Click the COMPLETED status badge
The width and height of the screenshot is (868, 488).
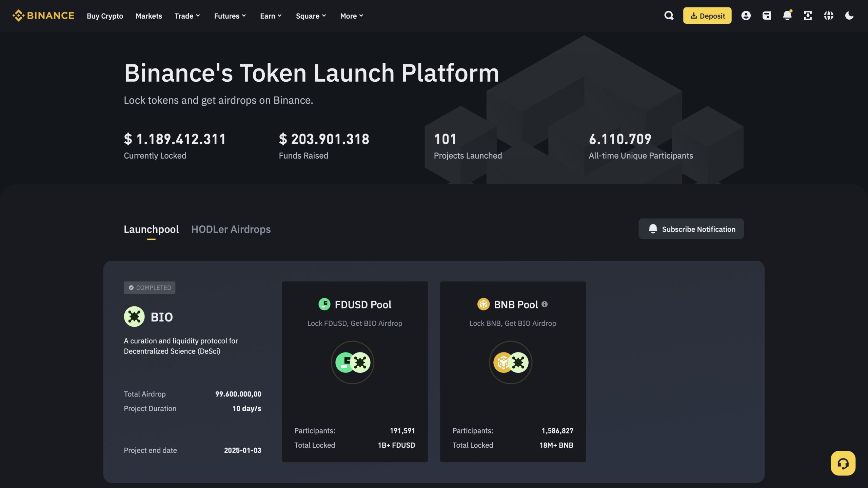tap(150, 287)
